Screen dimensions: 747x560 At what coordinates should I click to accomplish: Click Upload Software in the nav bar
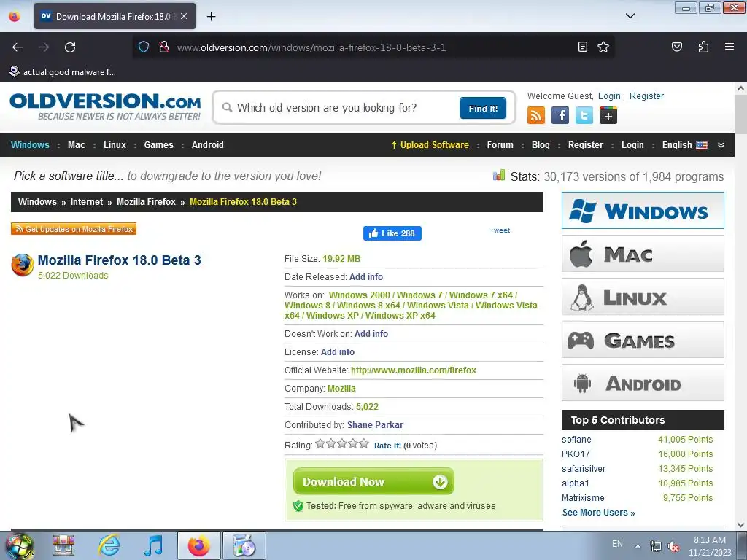(x=430, y=145)
